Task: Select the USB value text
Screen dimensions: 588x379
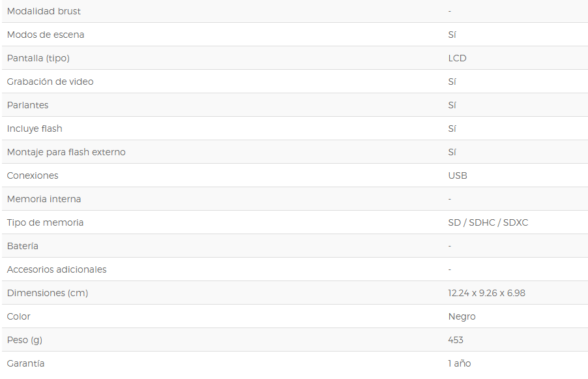Action: (x=458, y=175)
